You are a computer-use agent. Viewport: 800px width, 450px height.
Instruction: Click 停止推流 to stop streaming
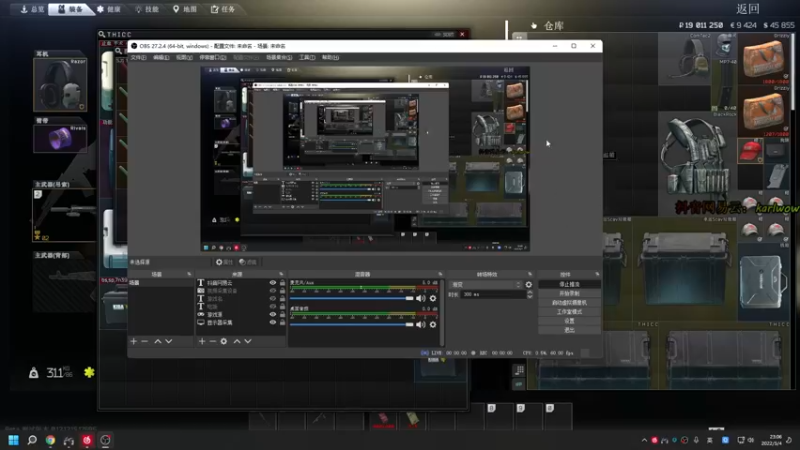(569, 284)
